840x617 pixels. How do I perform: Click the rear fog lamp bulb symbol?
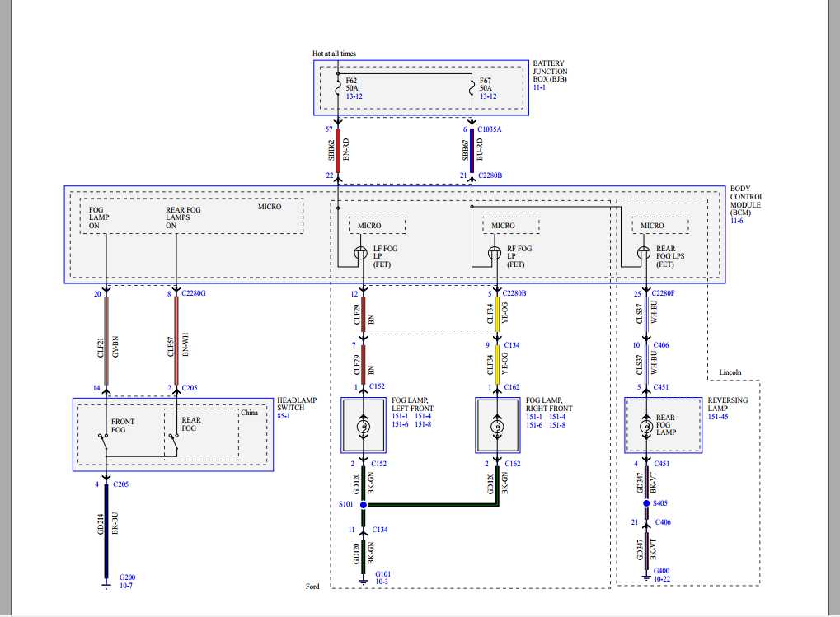tap(646, 427)
